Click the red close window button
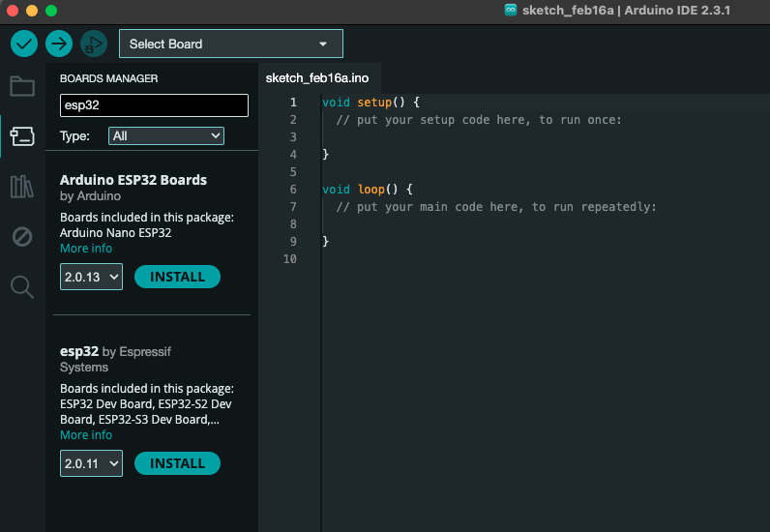Image resolution: width=770 pixels, height=532 pixels. (13, 11)
